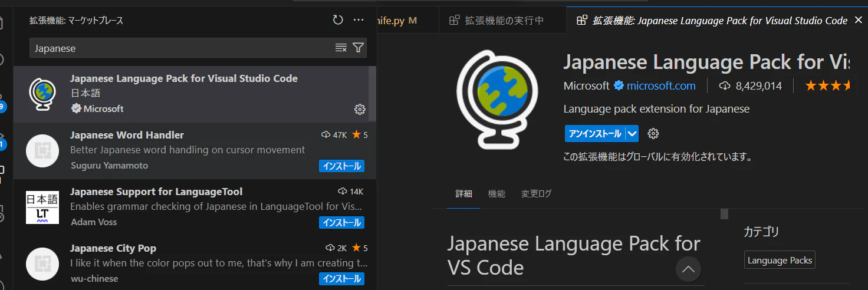The image size is (868, 290).
Task: Click the Suguru Yamamoto publisher name
Action: point(109,166)
